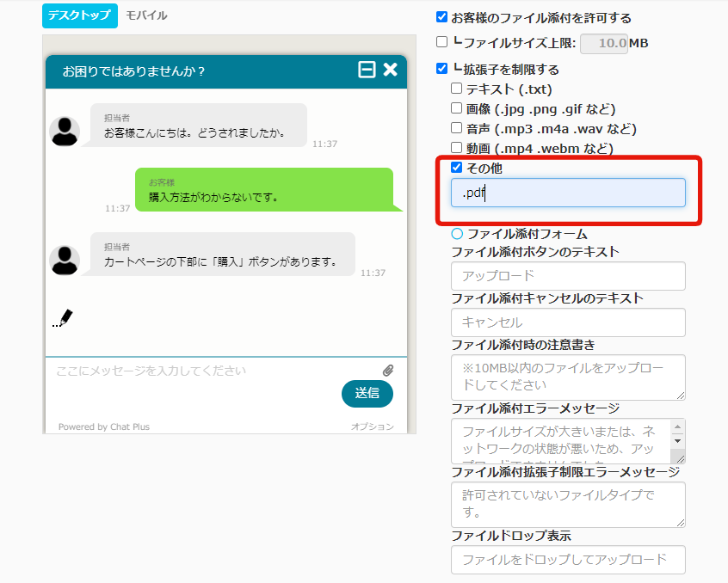
Task: Uncheck the その他 extension checkbox
Action: pos(457,168)
